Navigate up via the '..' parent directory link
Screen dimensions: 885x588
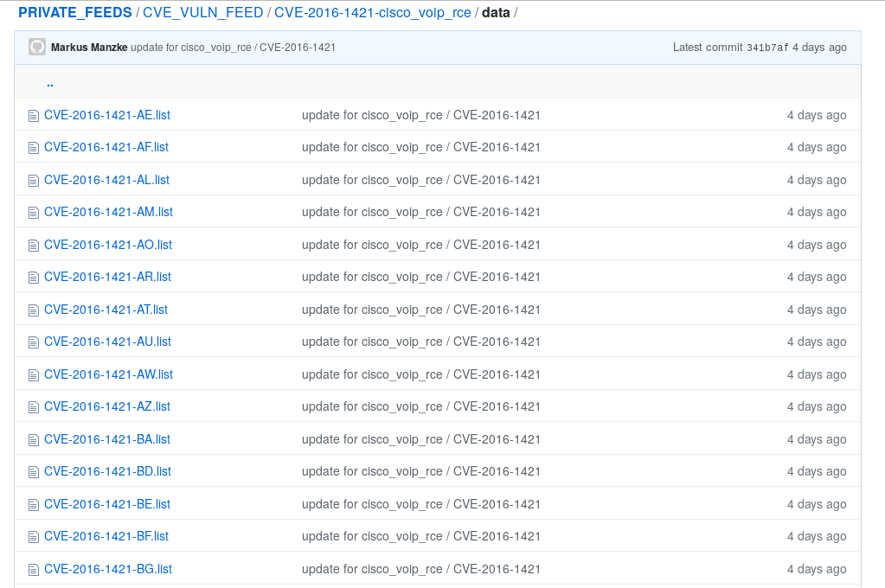coord(50,84)
